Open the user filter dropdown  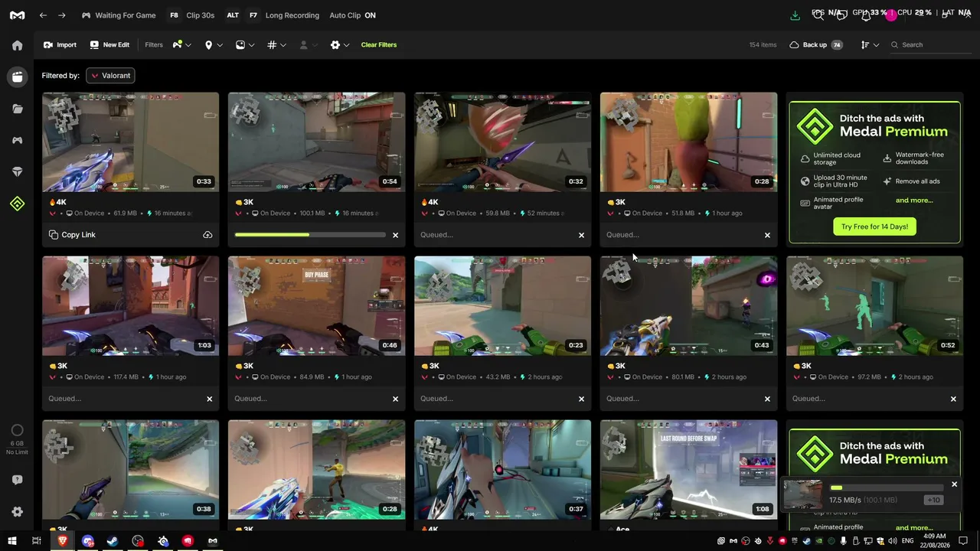(309, 45)
